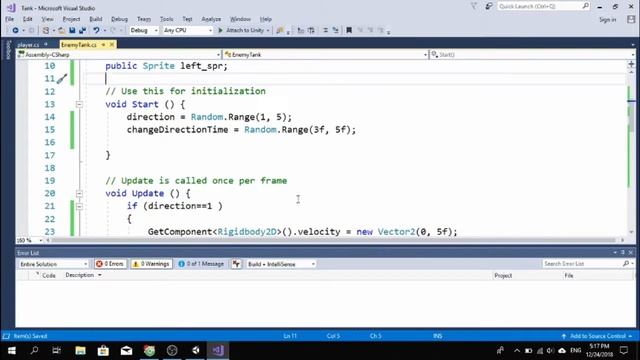Uncomment selected lines via toolbar

(336, 30)
